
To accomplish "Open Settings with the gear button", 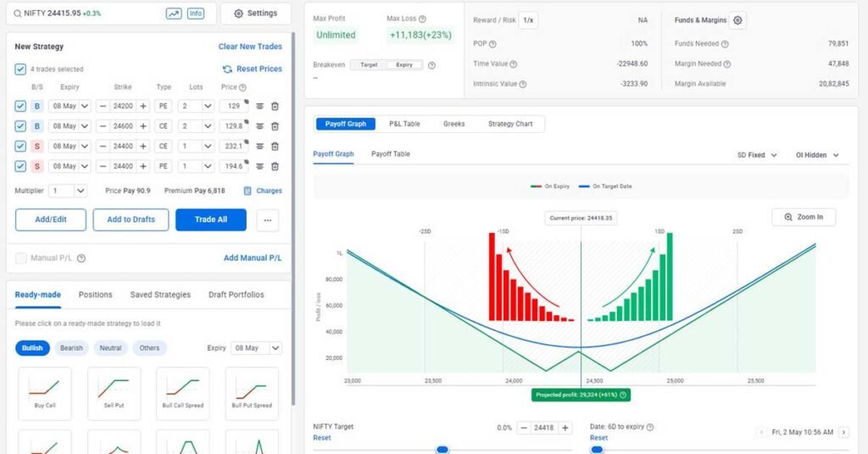I will click(x=256, y=14).
